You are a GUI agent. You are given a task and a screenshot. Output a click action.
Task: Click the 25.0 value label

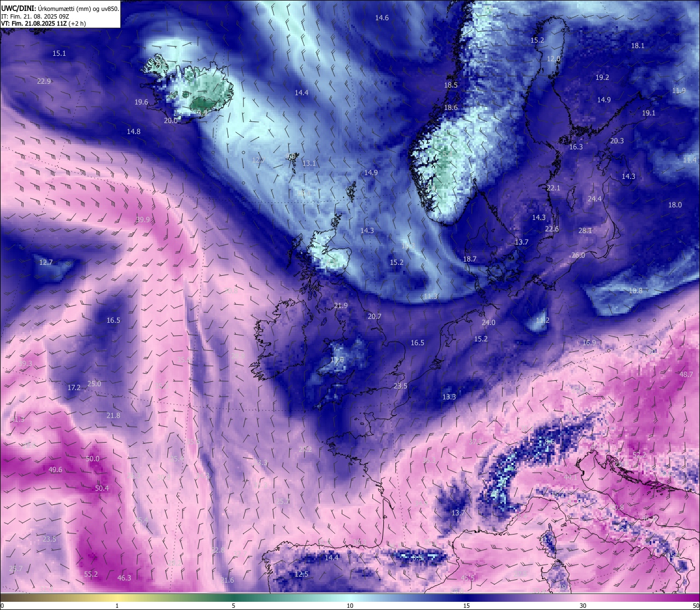[94, 384]
